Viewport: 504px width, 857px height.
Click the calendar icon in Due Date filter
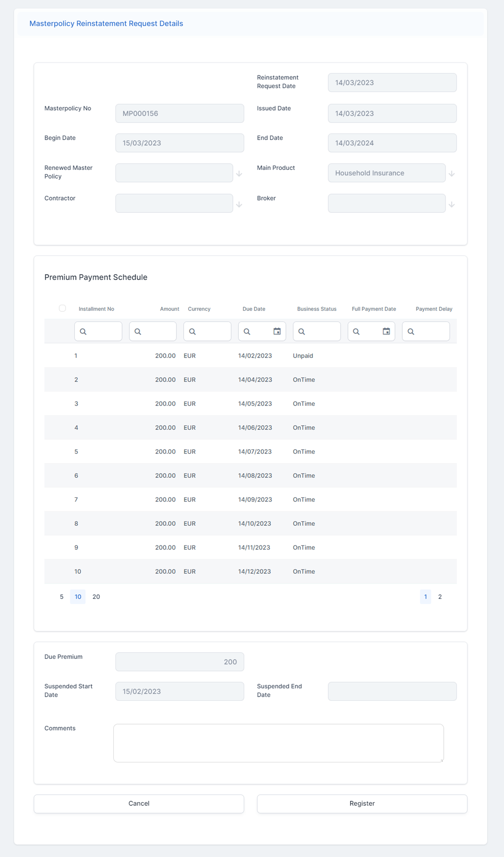[277, 331]
